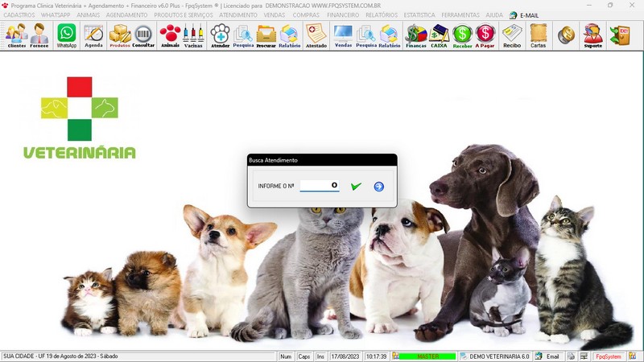Open Pesquisa icon next to Vendas
This screenshot has width=644, height=362.
(x=366, y=35)
